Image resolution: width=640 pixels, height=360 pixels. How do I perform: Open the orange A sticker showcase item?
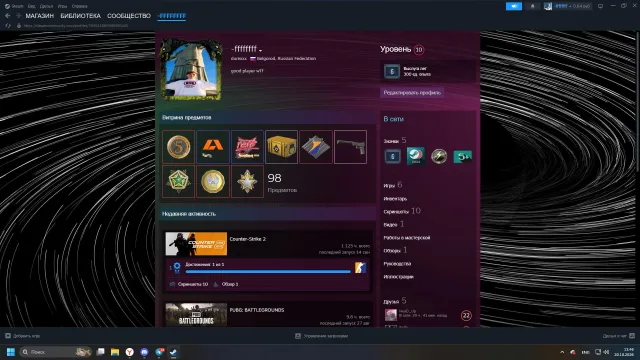pyautogui.click(x=213, y=147)
